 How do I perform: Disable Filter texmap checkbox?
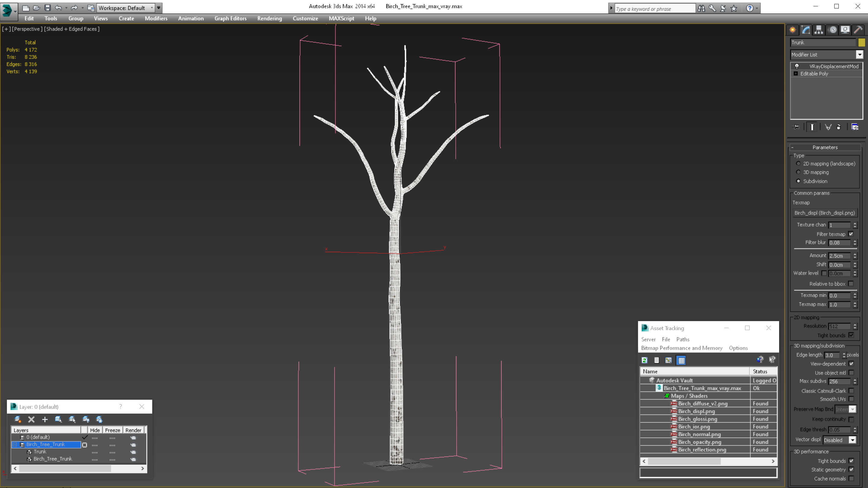pyautogui.click(x=851, y=234)
